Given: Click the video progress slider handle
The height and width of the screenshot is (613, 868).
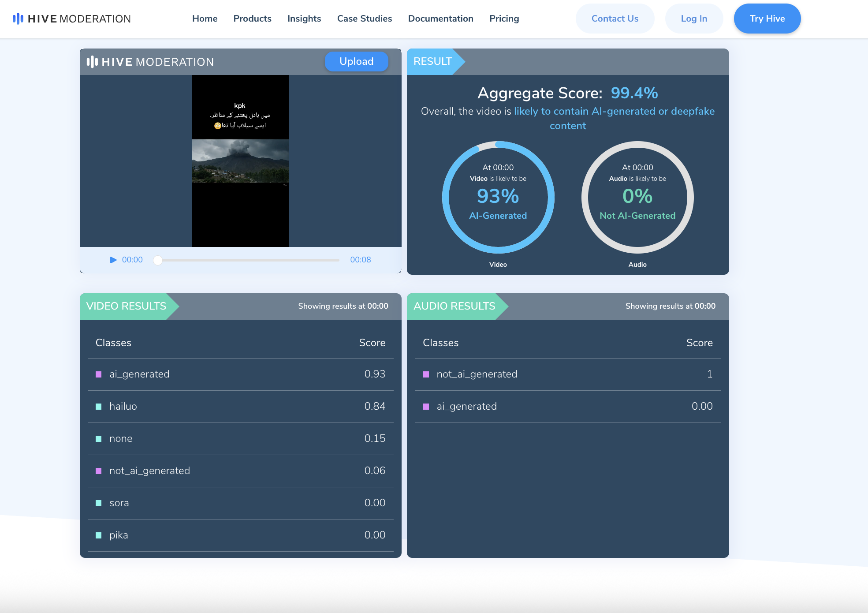Looking at the screenshot, I should tap(158, 260).
